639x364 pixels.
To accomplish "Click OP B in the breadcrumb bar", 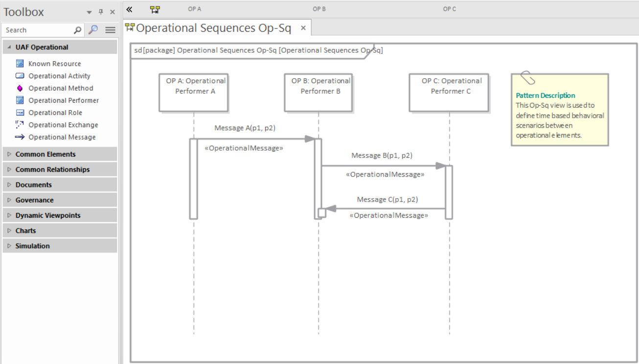I will pyautogui.click(x=319, y=8).
